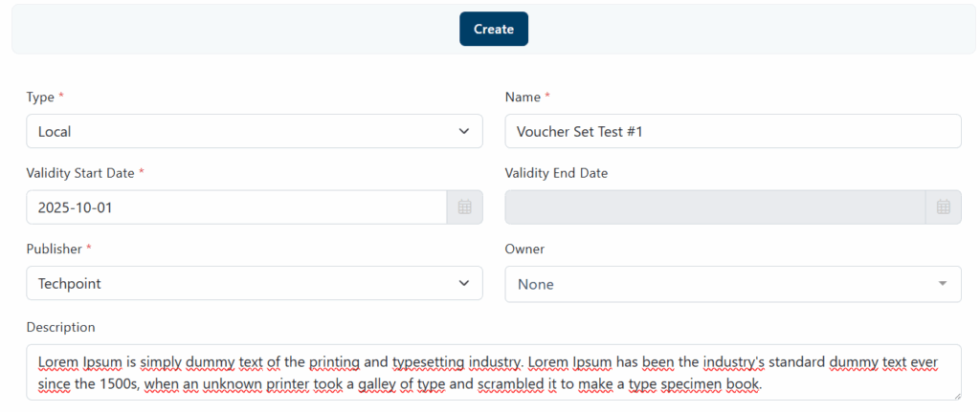Click the chevron arrow in Type field
980x412 pixels.
pyautogui.click(x=464, y=131)
